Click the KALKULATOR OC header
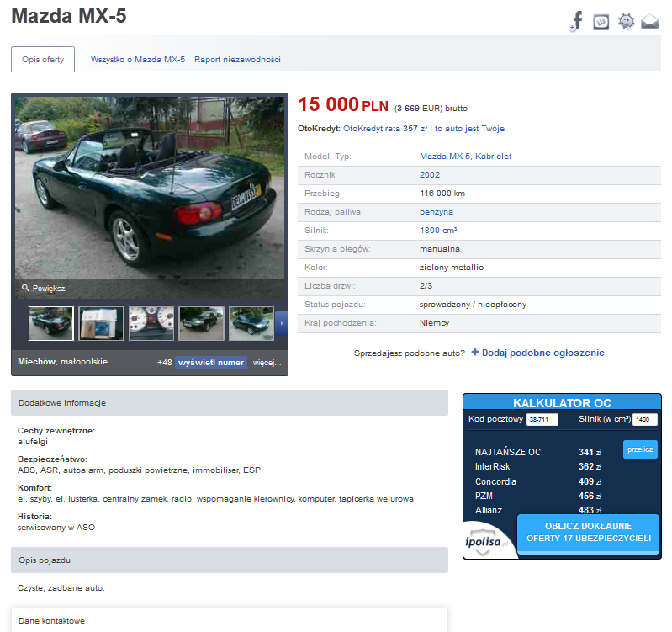Viewport: 672px width, 632px height. point(562,403)
